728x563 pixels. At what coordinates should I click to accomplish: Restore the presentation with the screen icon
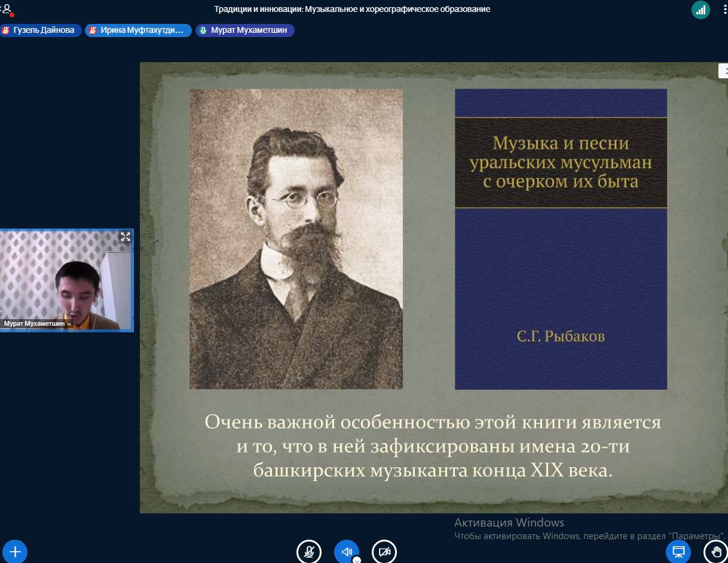pyautogui.click(x=678, y=552)
